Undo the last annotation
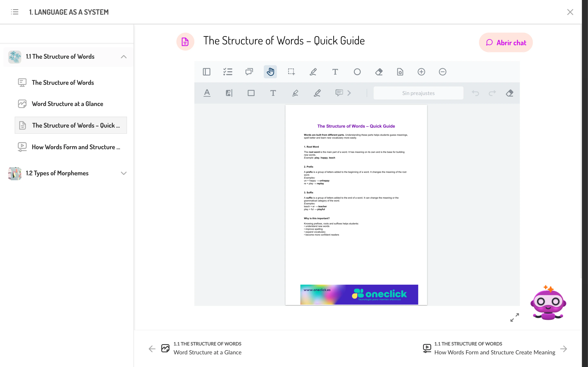Image resolution: width=588 pixels, height=367 pixels. click(x=475, y=93)
